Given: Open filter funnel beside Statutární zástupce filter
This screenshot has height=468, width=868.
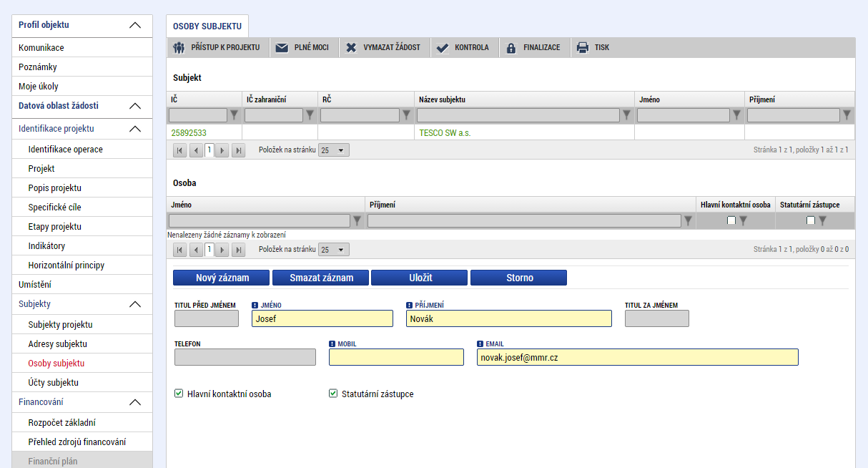Looking at the screenshot, I should coord(823,221).
